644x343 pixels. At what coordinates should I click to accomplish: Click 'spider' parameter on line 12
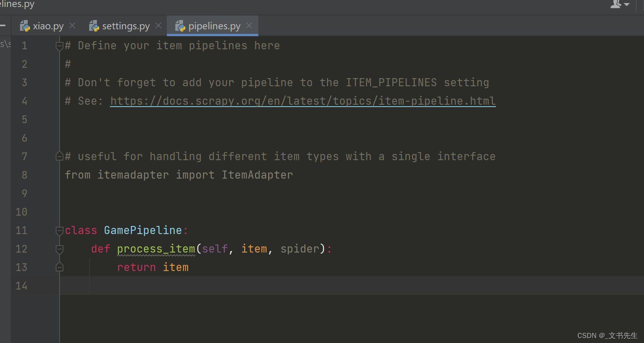click(x=300, y=249)
